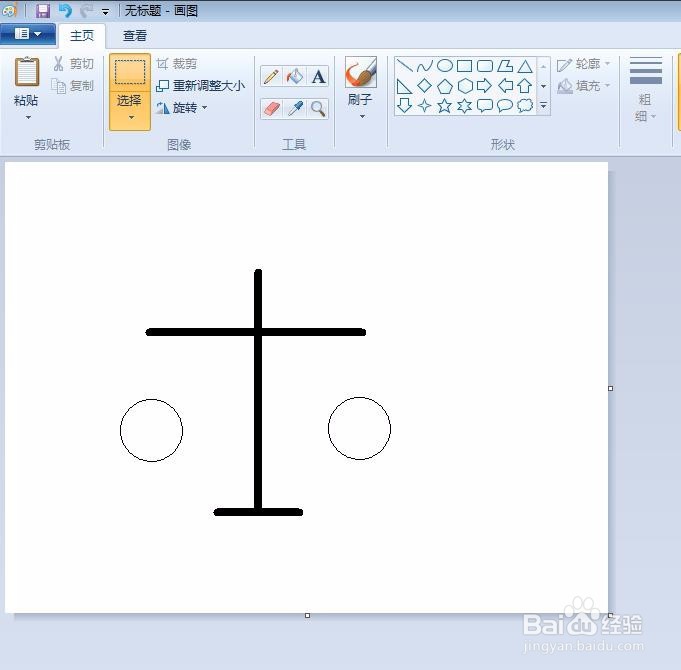Click the 复制 button
Image resolution: width=681 pixels, height=670 pixels.
pos(73,86)
